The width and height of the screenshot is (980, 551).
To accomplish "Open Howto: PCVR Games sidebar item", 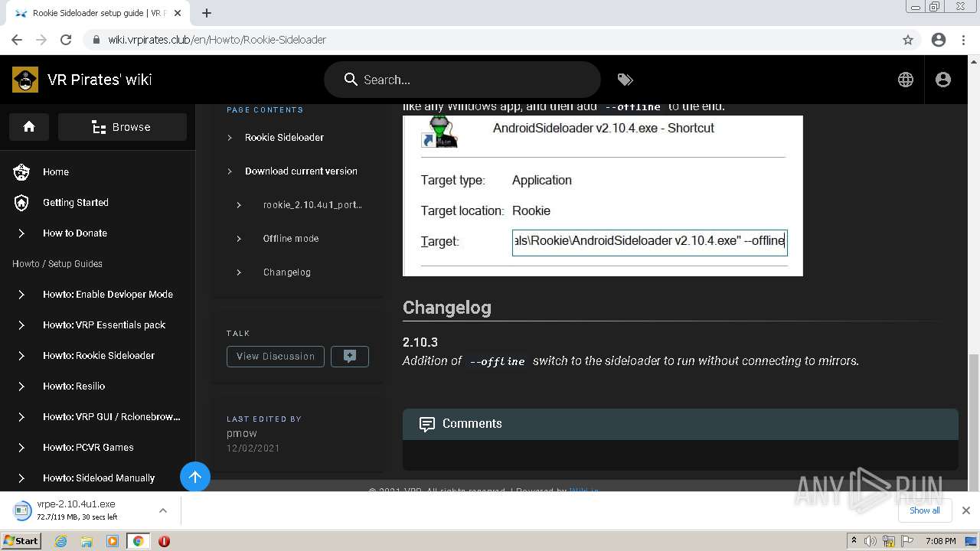I will [x=96, y=448].
